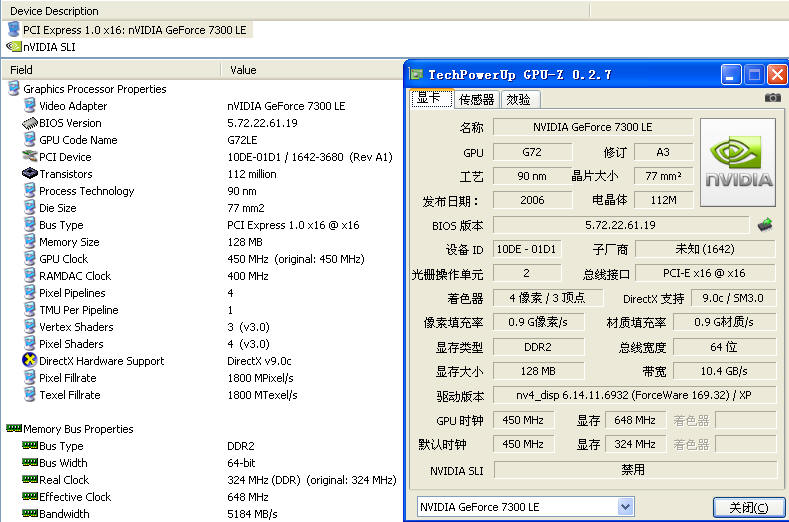Select the PCI Express 1.0 x16 device row
The width and height of the screenshot is (789, 522).
coord(129,30)
